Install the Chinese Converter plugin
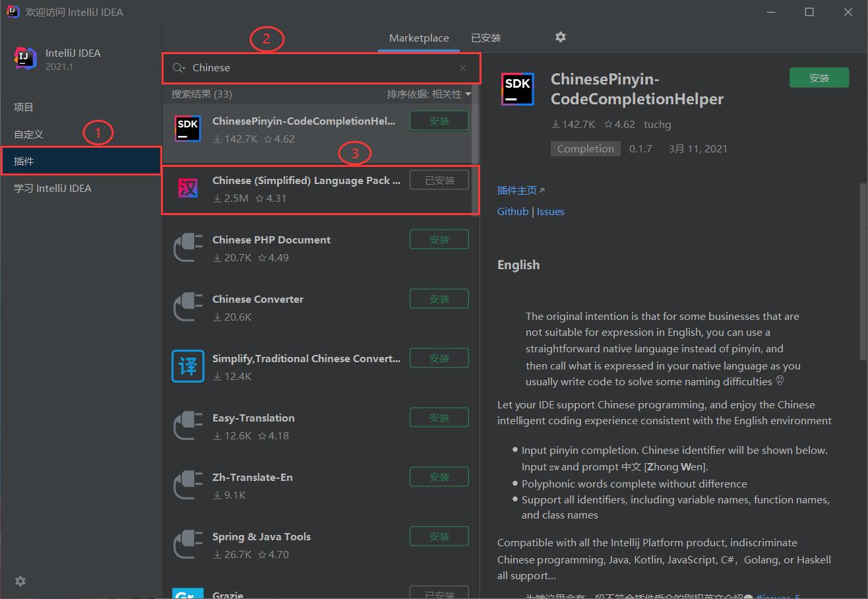The width and height of the screenshot is (868, 599). pyautogui.click(x=439, y=299)
